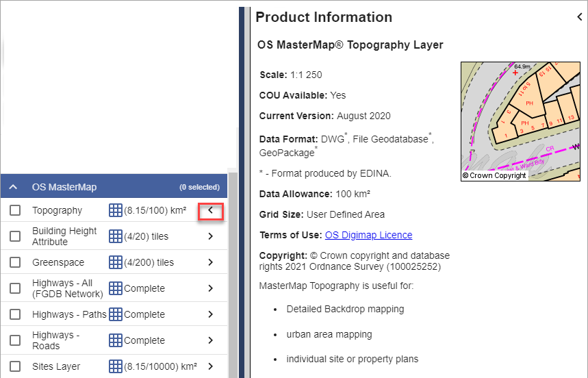Click the 'Product Information' heading
The height and width of the screenshot is (378, 588).
click(x=324, y=17)
